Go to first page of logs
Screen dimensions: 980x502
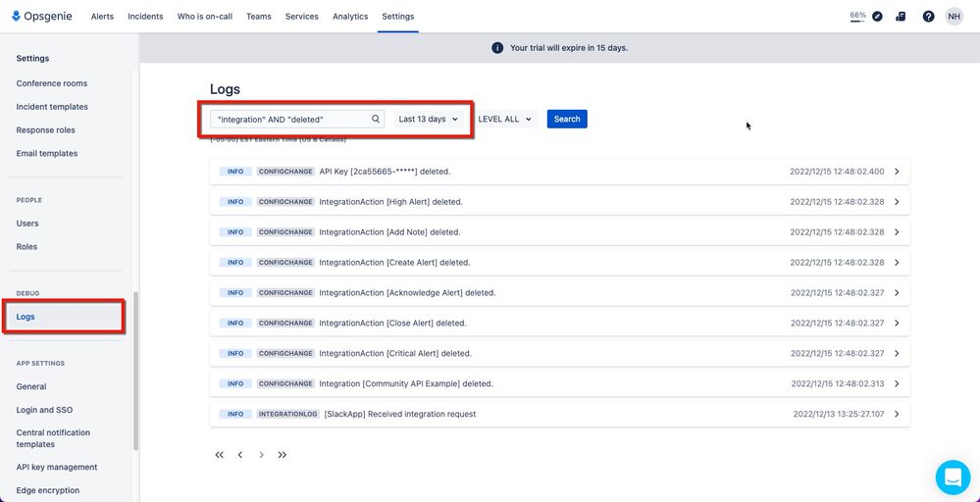pyautogui.click(x=219, y=455)
